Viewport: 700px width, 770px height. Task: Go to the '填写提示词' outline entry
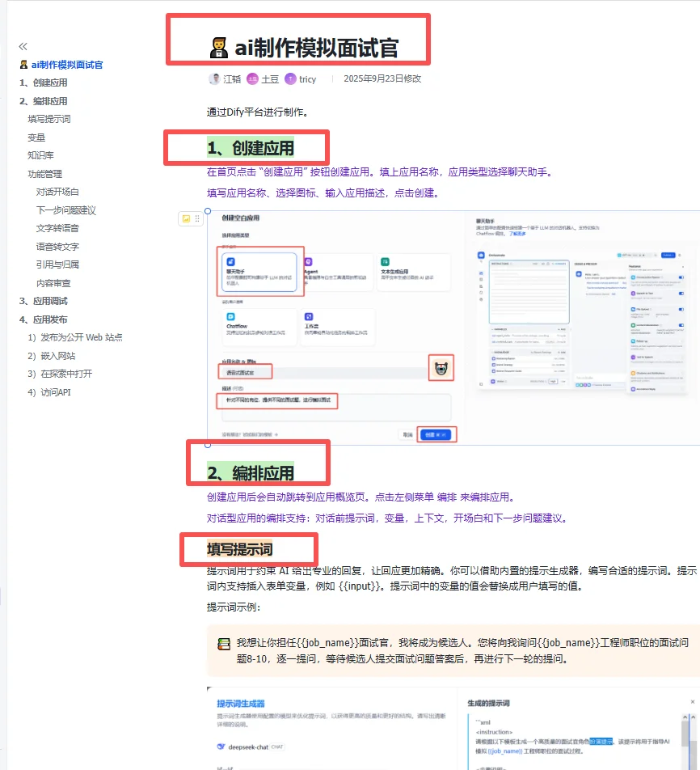(x=49, y=120)
